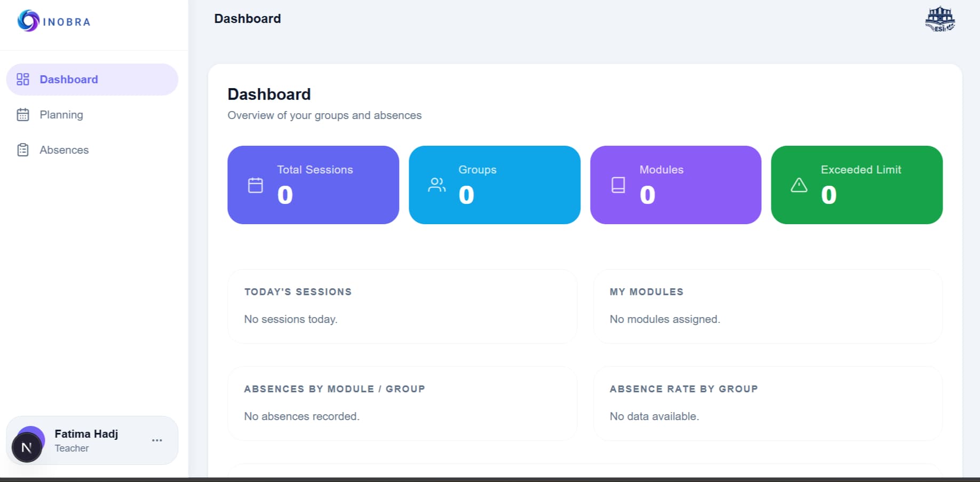Click the Absences clipboard icon
Screen dimensions: 980x482
click(23, 150)
